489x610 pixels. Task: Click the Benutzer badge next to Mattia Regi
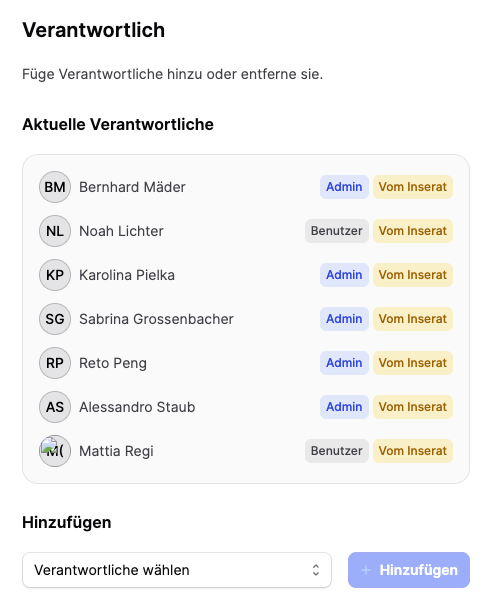coord(337,450)
